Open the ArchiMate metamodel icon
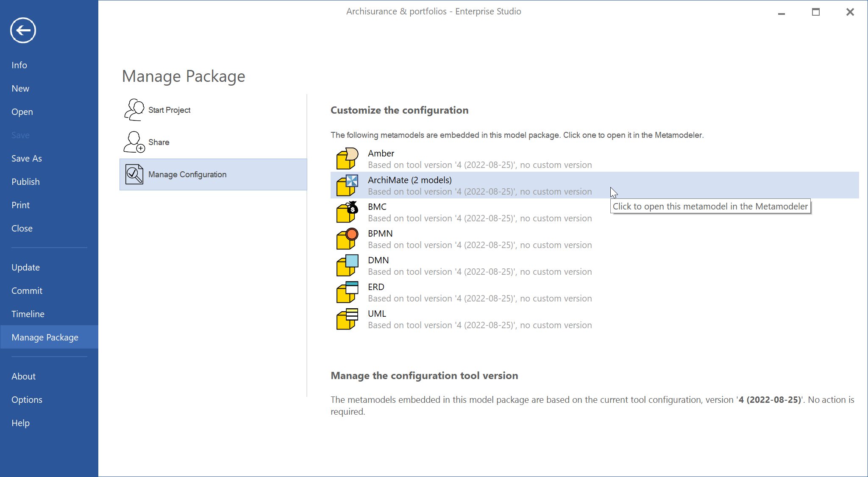 point(347,185)
